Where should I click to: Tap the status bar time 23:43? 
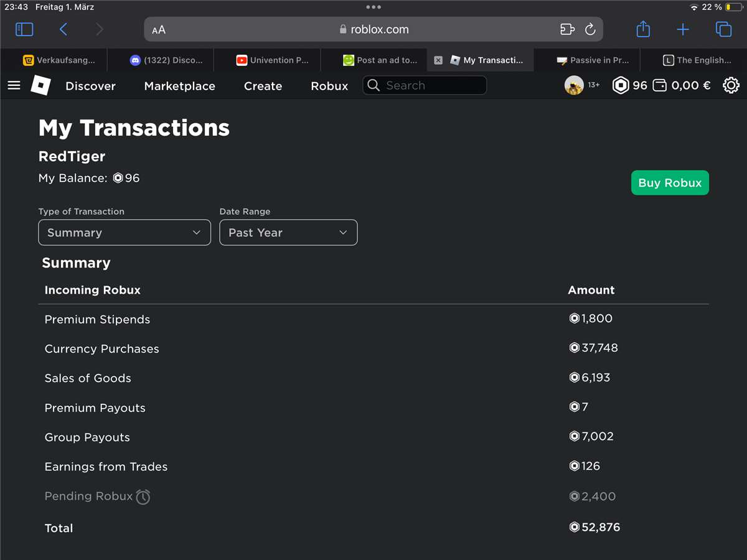pos(16,7)
